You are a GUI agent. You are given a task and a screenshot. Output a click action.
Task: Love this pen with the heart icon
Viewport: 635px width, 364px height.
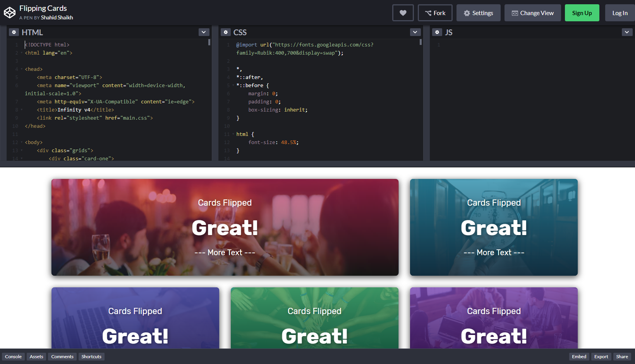403,13
